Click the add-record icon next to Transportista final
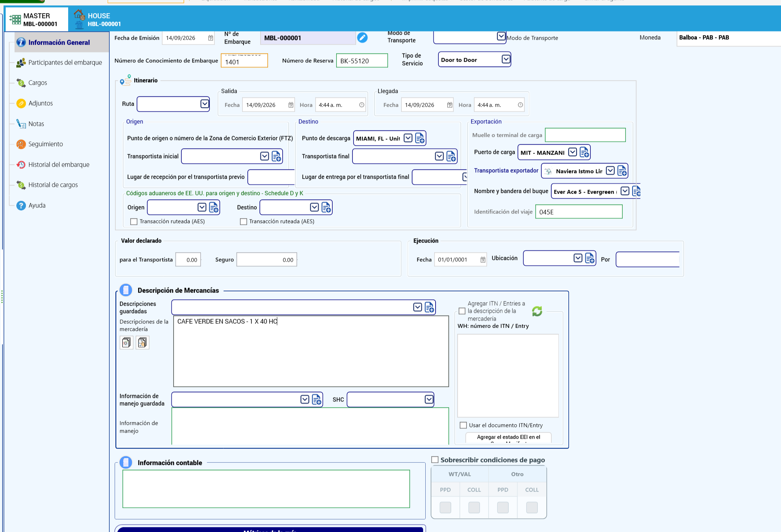Image resolution: width=781 pixels, height=532 pixels. (451, 156)
